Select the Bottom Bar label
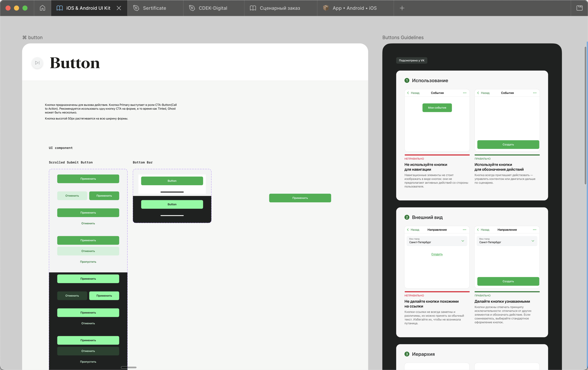The image size is (588, 370). (x=143, y=162)
